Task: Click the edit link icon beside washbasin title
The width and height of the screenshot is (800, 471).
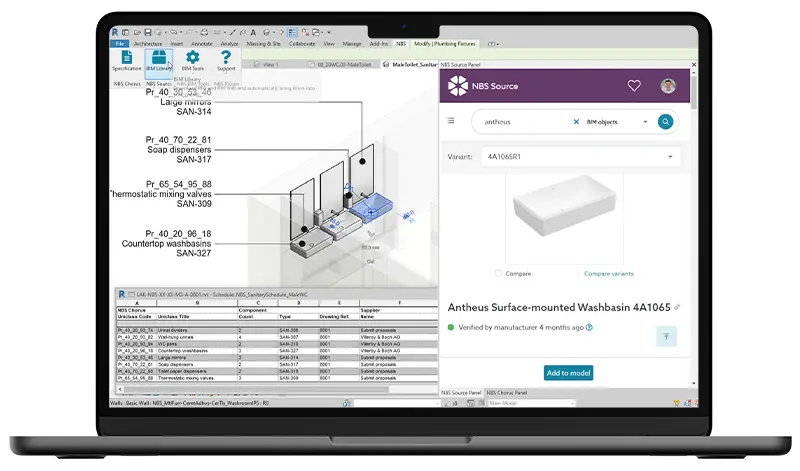Action: point(677,307)
